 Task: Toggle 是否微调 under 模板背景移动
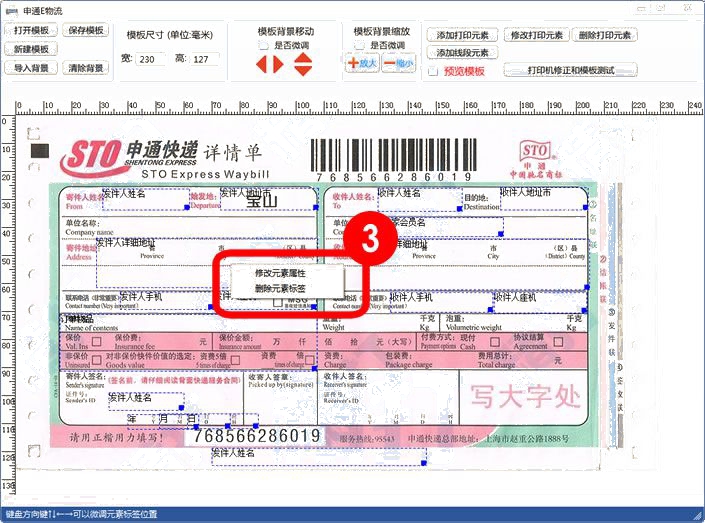pyautogui.click(x=264, y=45)
